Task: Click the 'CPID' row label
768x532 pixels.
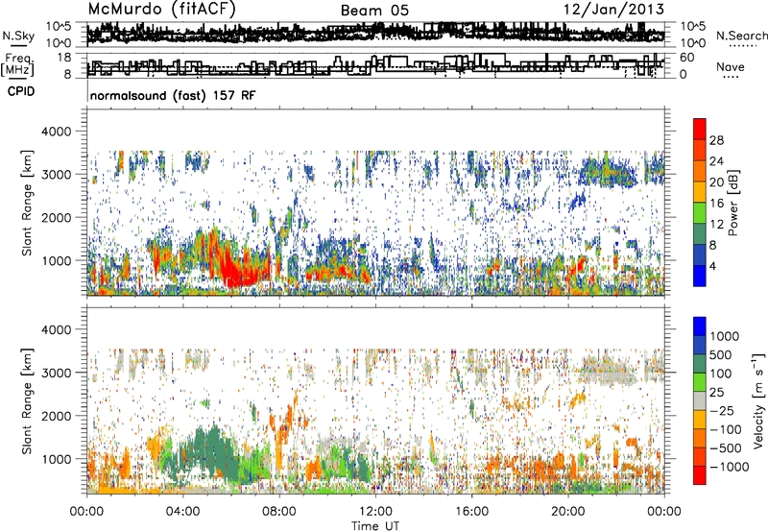Action: pyautogui.click(x=21, y=91)
